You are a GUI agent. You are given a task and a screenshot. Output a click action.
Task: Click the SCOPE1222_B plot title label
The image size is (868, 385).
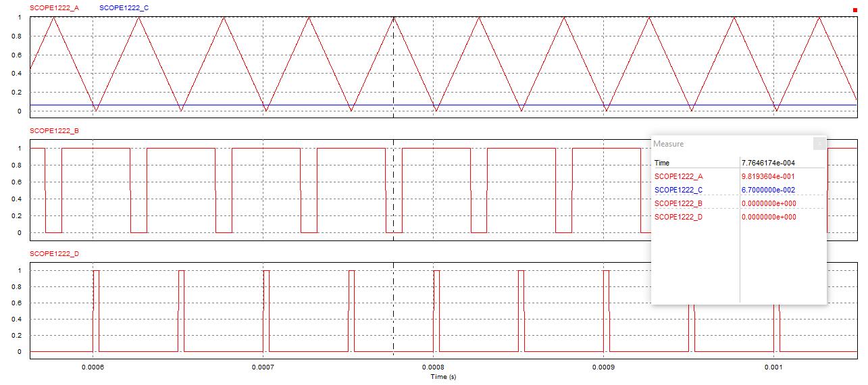(54, 130)
